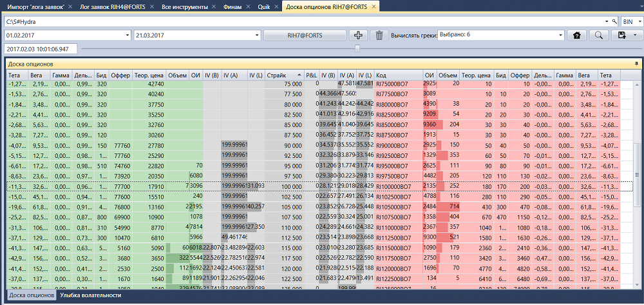Open the start date 01.02.2017 dropdown
The height and width of the screenshot is (305, 644).
point(128,35)
